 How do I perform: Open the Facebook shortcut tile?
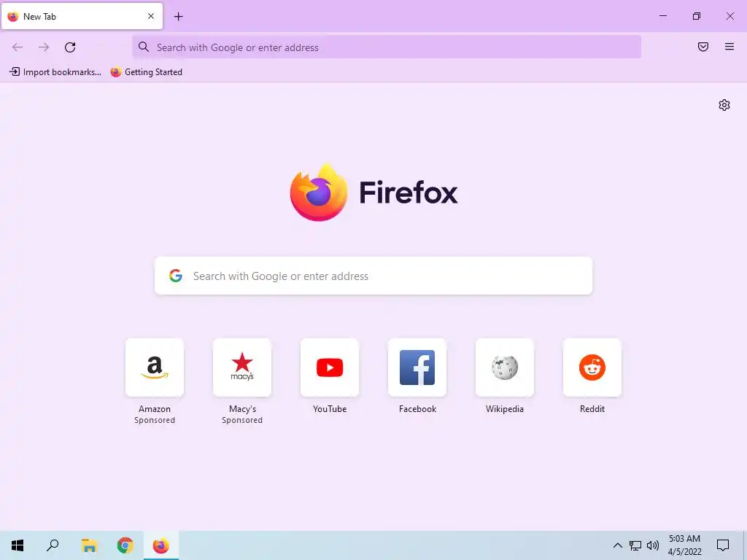[417, 367]
